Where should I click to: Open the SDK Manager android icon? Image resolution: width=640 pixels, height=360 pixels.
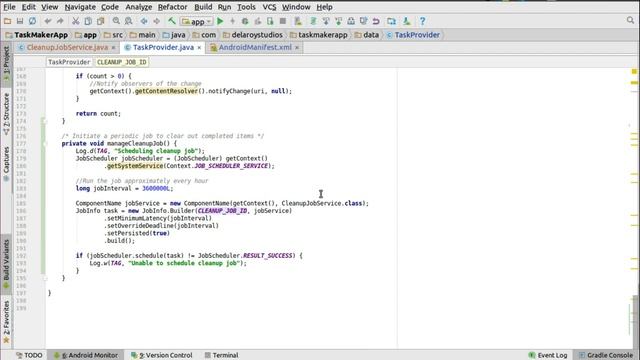pos(407,21)
